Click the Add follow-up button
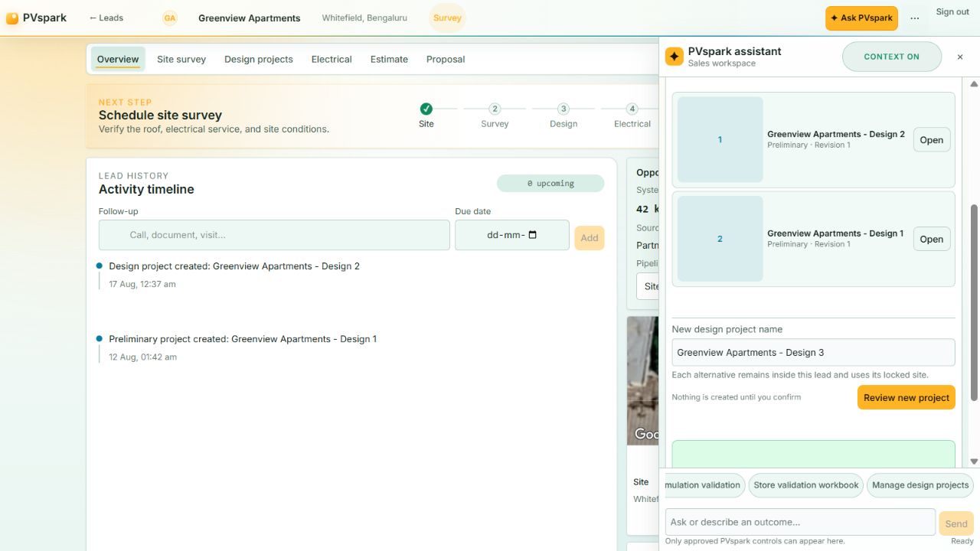The image size is (980, 551). [590, 238]
